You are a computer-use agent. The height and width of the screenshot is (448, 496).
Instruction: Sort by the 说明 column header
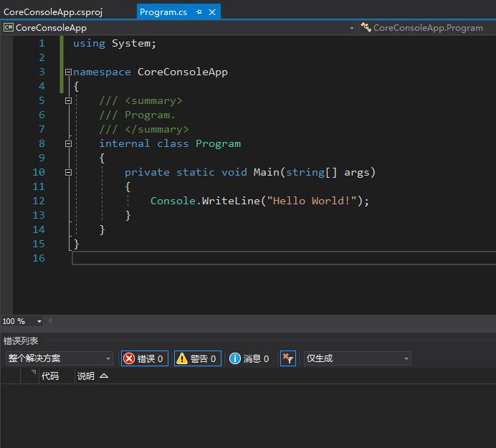(x=86, y=376)
